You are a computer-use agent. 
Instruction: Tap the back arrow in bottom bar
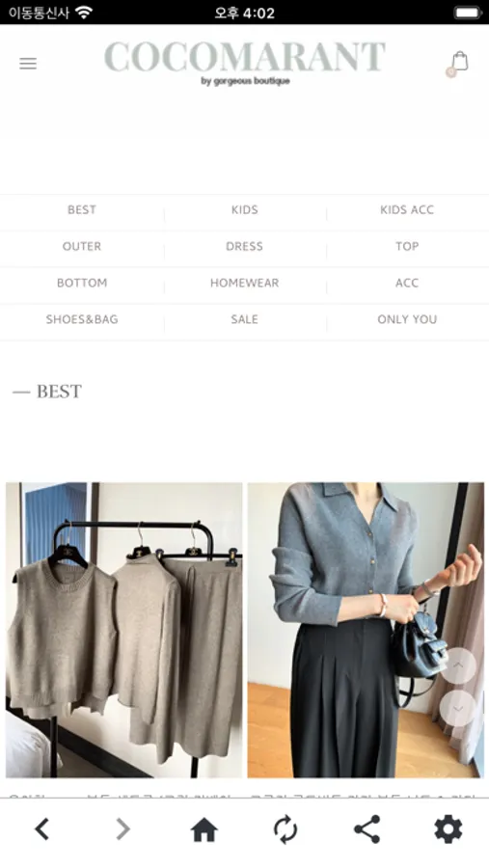pyautogui.click(x=42, y=829)
